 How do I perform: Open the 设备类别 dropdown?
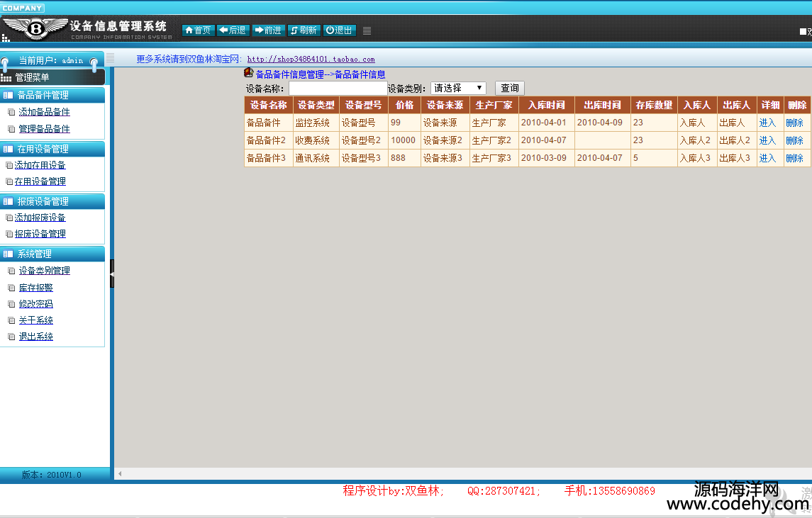(457, 89)
